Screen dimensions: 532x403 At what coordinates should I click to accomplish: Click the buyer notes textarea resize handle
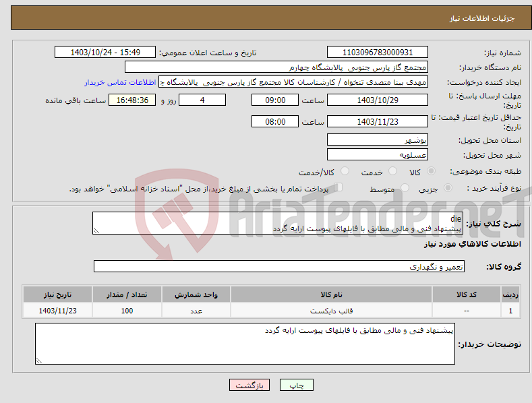39,361
